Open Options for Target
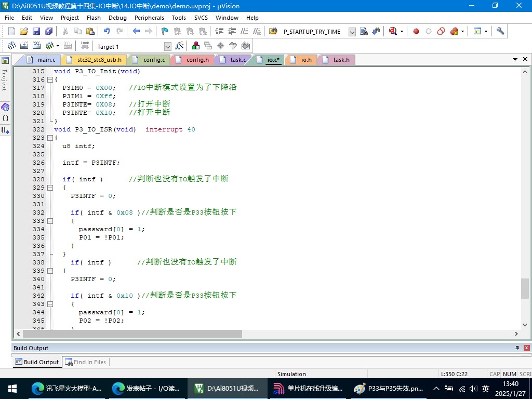532x399 pixels. (x=179, y=46)
